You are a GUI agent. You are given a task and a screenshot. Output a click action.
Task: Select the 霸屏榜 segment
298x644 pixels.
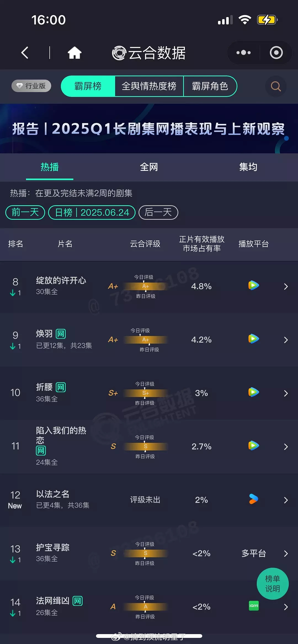coord(88,86)
